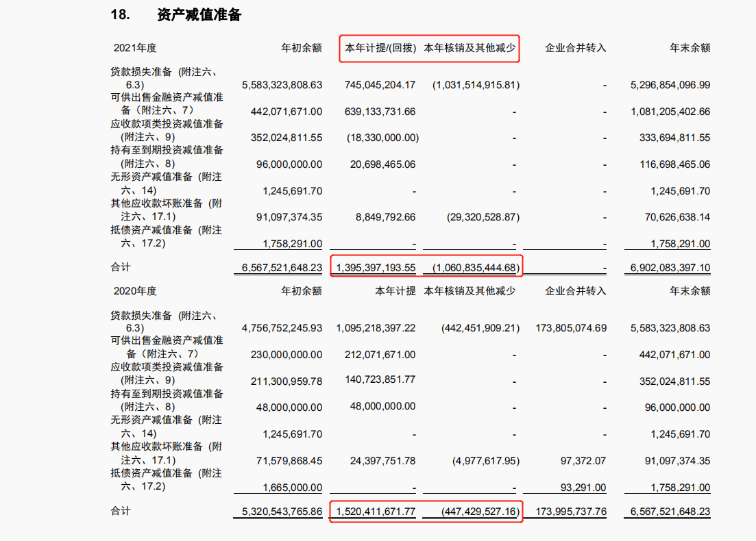Click the 2020 total (447,429,527.16)
Screen dimensions: 756x541
pos(480,512)
